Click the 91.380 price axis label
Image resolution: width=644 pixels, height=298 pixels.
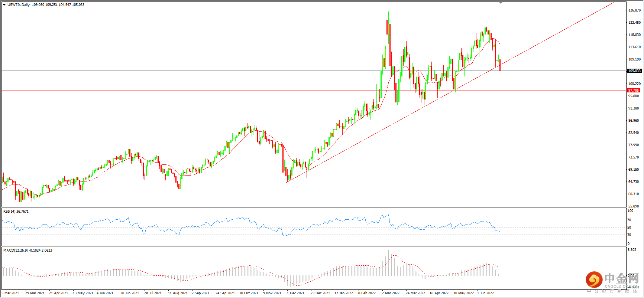click(x=634, y=108)
